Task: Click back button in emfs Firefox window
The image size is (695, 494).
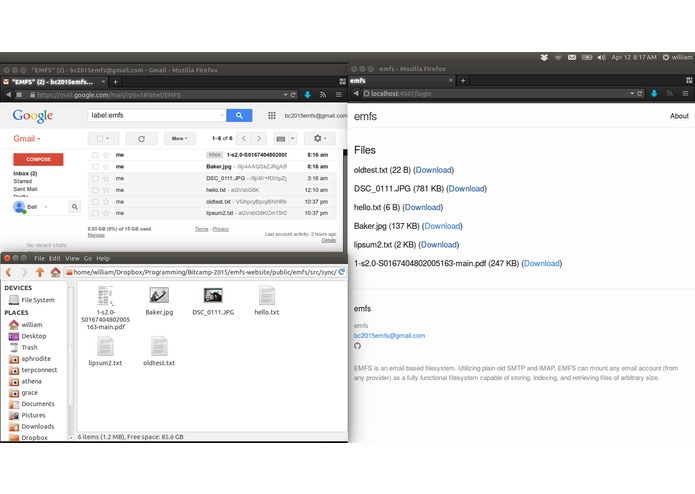Action: 355,93
